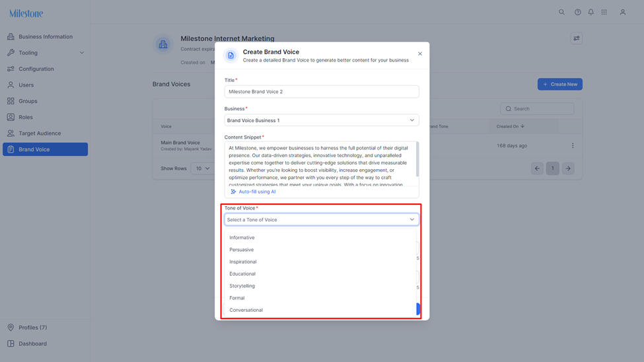Select Formal tone option

point(320,298)
